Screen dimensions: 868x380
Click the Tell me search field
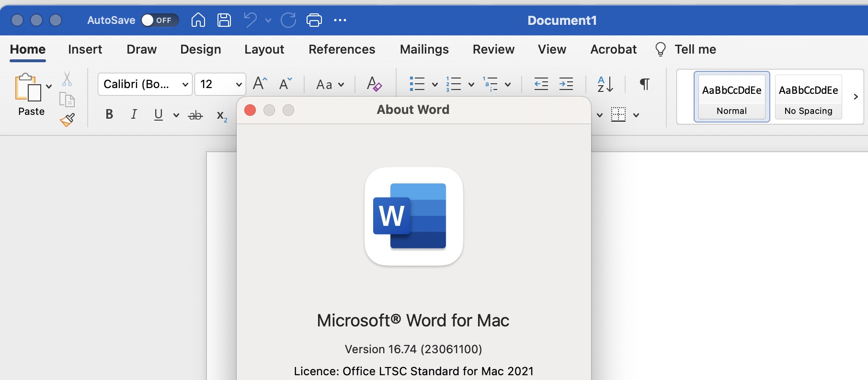coord(695,49)
